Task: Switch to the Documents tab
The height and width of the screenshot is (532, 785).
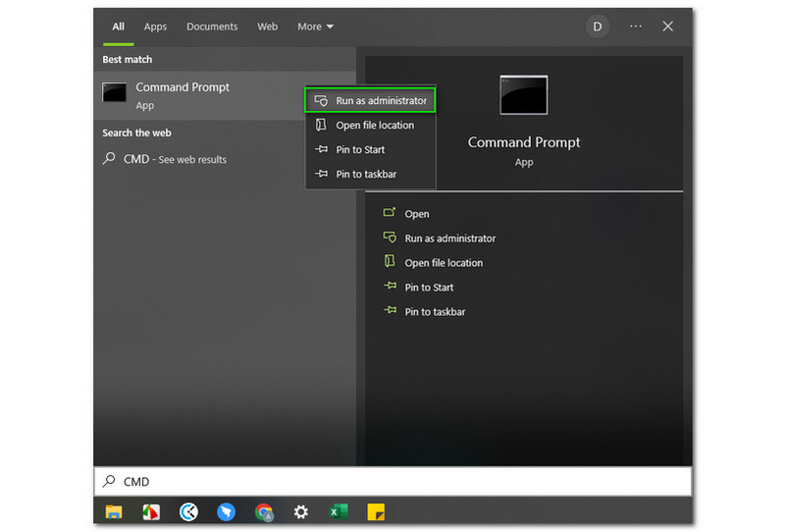Action: (212, 27)
